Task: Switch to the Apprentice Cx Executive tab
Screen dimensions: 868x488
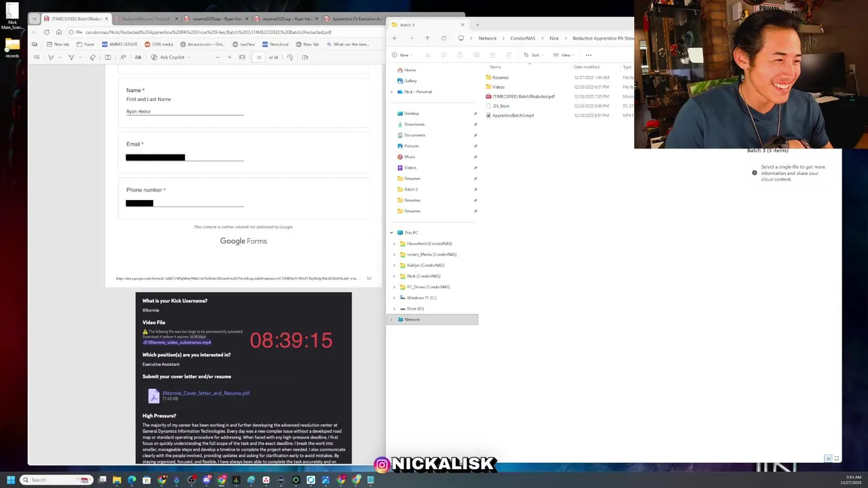Action: [x=353, y=19]
